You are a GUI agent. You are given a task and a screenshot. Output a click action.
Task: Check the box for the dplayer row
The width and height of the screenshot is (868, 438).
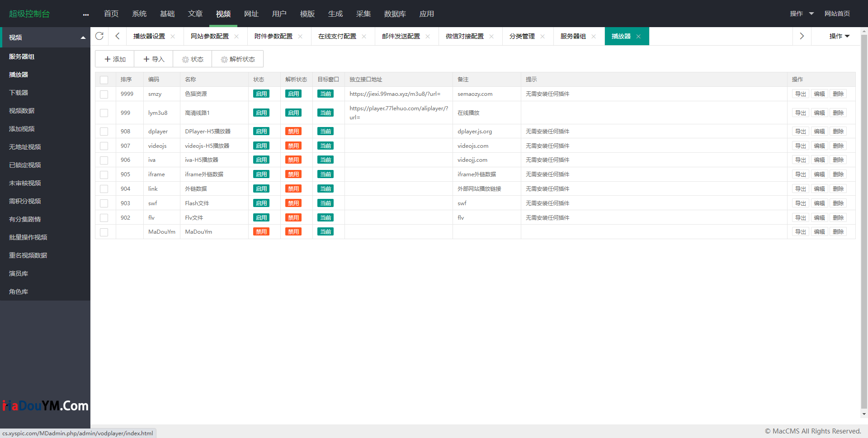(104, 132)
